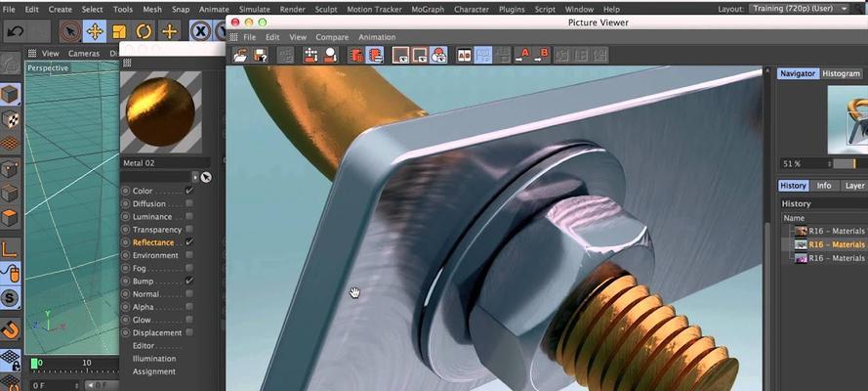Toggle Viewport Solo S icon
This screenshot has height=391, width=868.
[x=10, y=298]
